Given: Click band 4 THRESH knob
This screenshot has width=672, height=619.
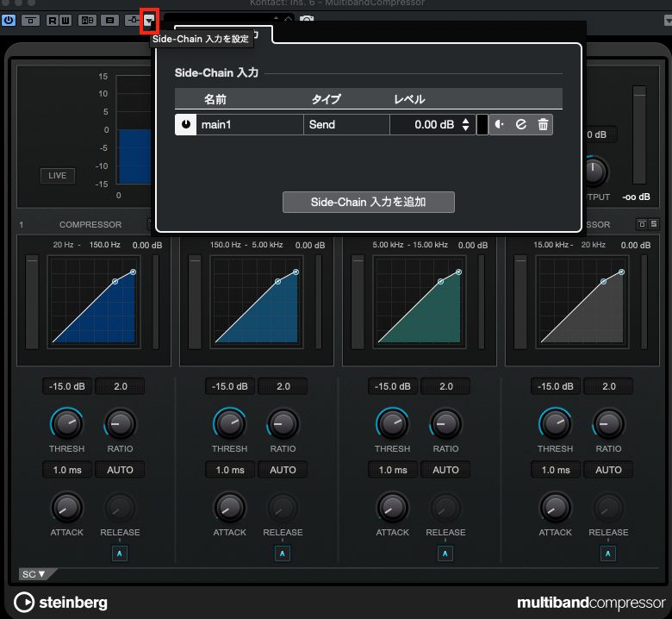Looking at the screenshot, I should 556,424.
